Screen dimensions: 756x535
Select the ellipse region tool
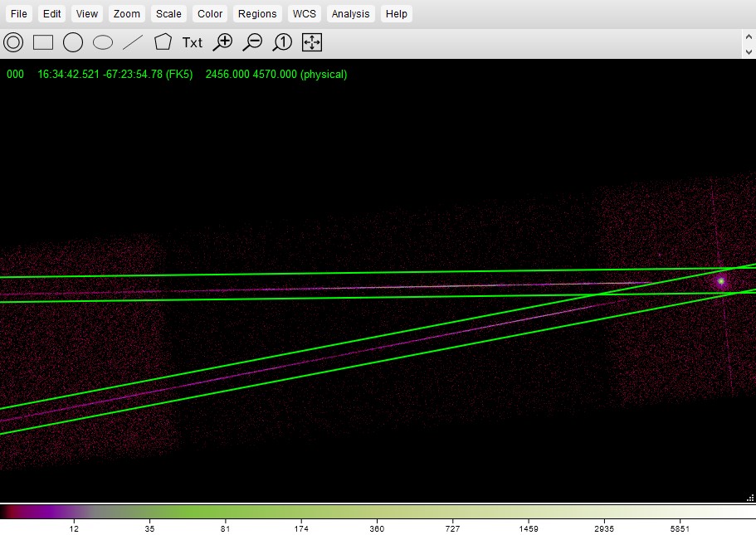[x=103, y=42]
